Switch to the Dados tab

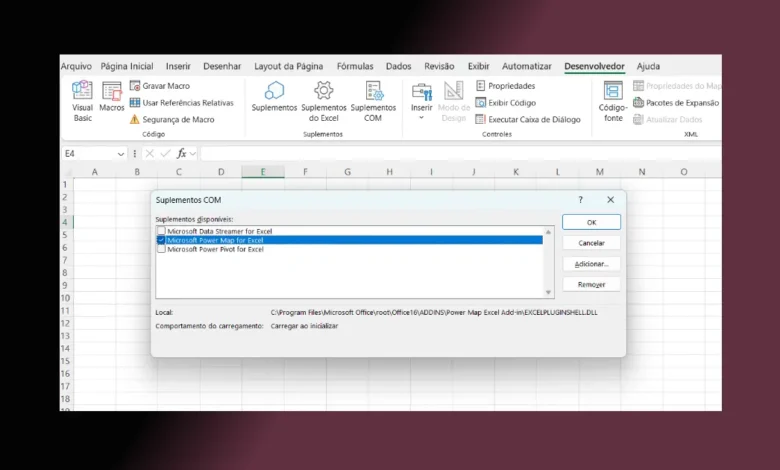[398, 66]
